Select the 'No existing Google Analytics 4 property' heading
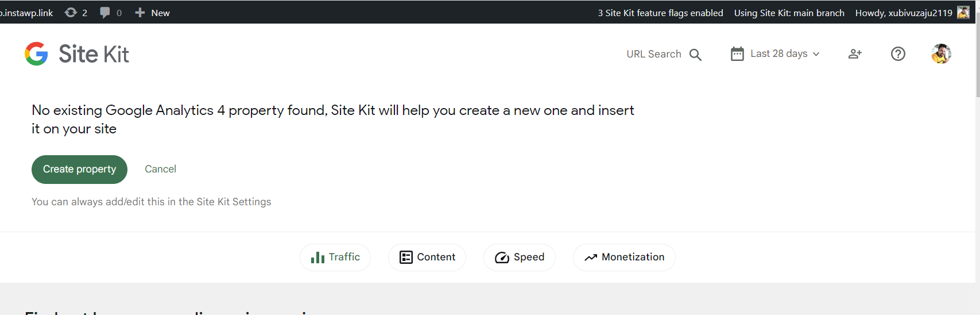This screenshot has height=315, width=980. (x=333, y=120)
